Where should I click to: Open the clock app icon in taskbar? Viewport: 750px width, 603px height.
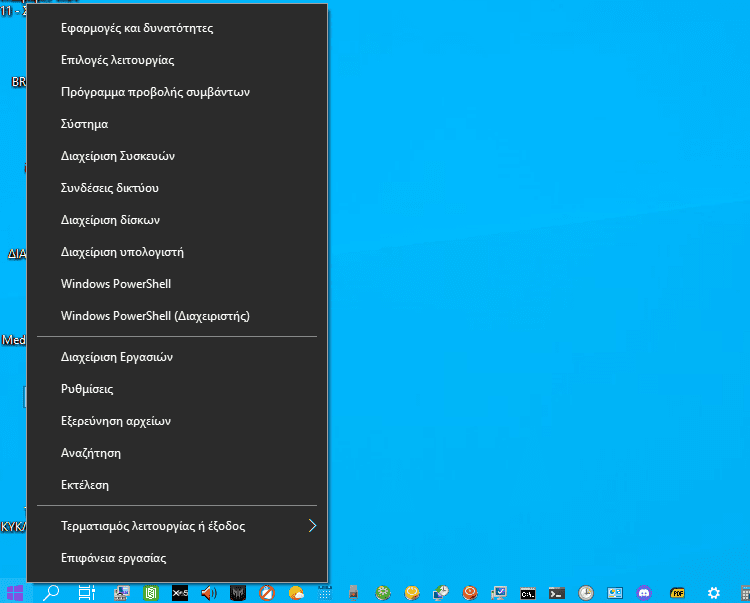586,592
